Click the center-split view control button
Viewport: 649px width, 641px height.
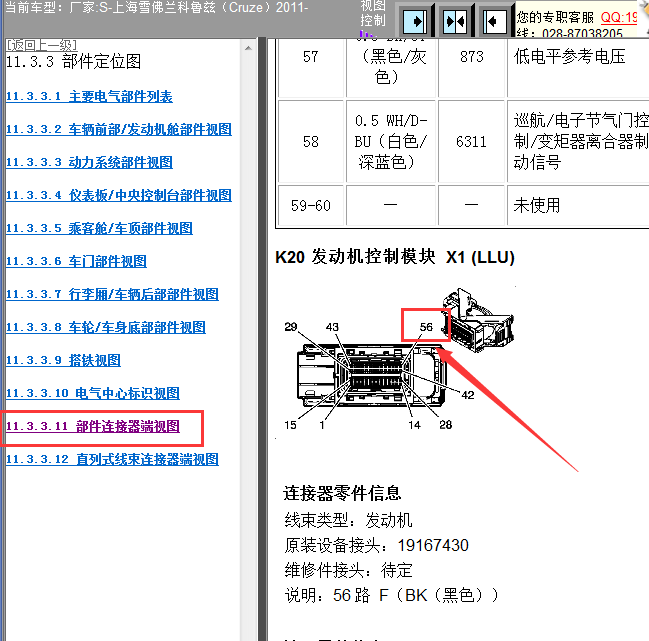(x=454, y=21)
